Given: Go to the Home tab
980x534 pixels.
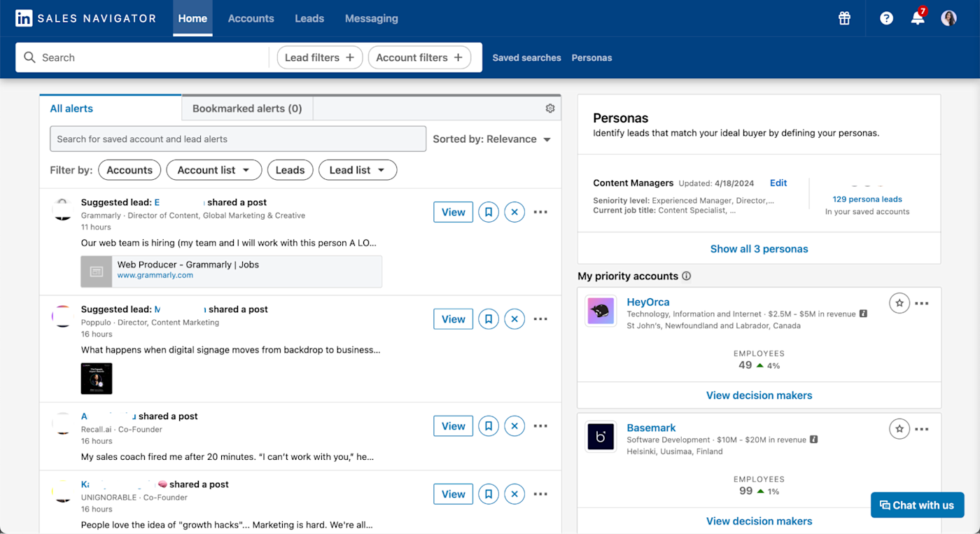Looking at the screenshot, I should [x=192, y=18].
